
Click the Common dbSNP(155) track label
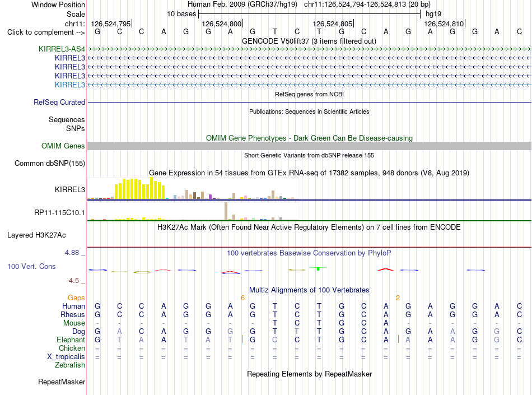(50, 163)
